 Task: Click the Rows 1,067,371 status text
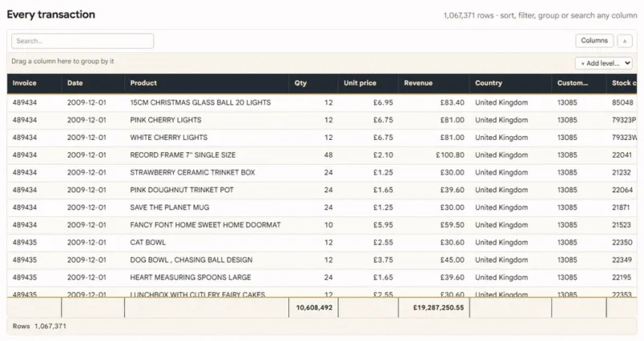coord(39,327)
